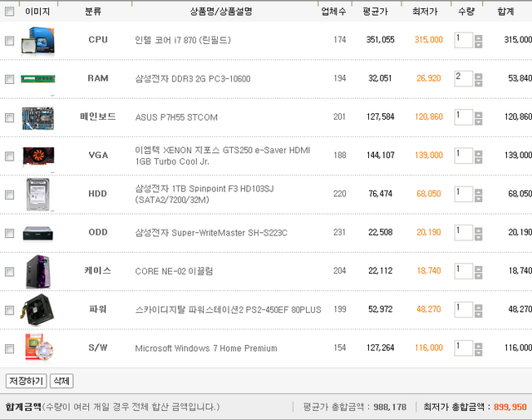Click the 삭제 delete button
This screenshot has height=420, width=532.
(62, 381)
